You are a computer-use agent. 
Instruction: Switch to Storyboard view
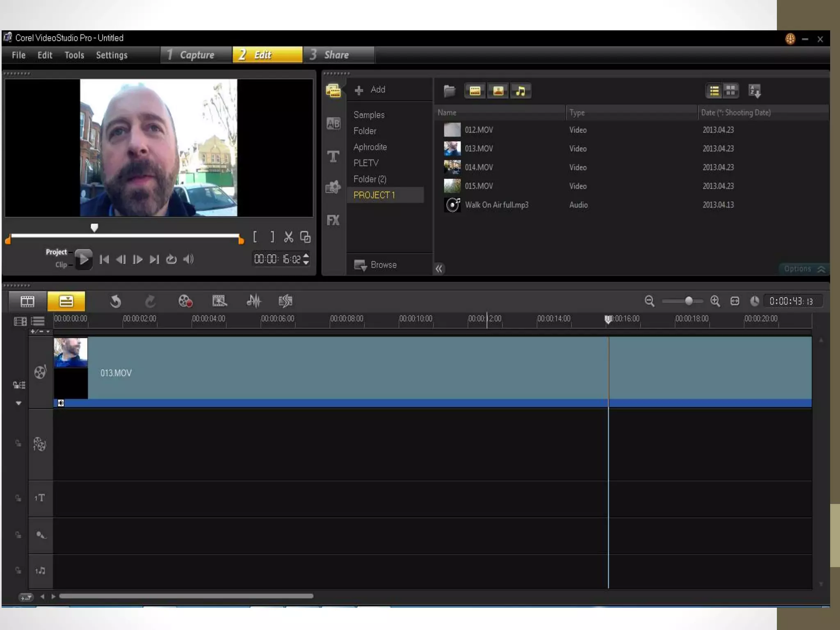point(27,301)
